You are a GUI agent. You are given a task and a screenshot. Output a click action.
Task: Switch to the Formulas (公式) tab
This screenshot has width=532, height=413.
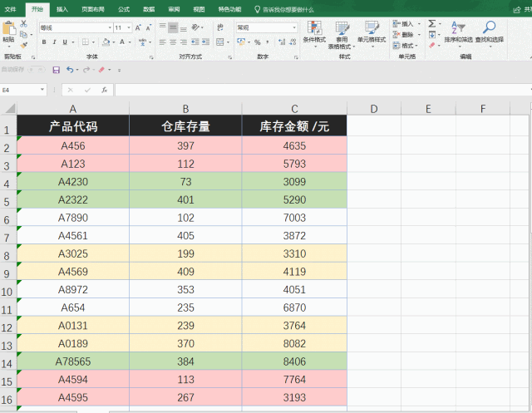tap(124, 9)
